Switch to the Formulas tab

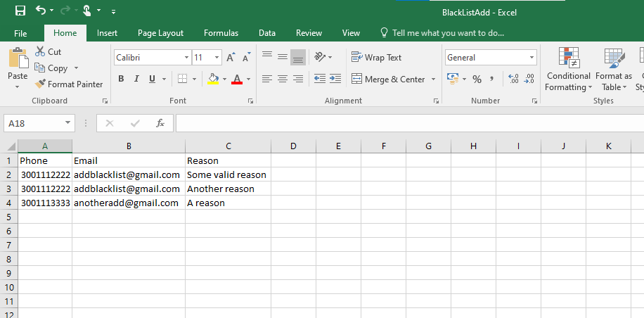(221, 33)
